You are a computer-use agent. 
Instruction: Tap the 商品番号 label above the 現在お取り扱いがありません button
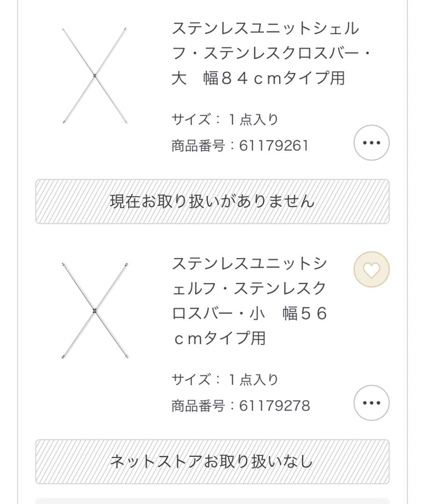point(198,146)
